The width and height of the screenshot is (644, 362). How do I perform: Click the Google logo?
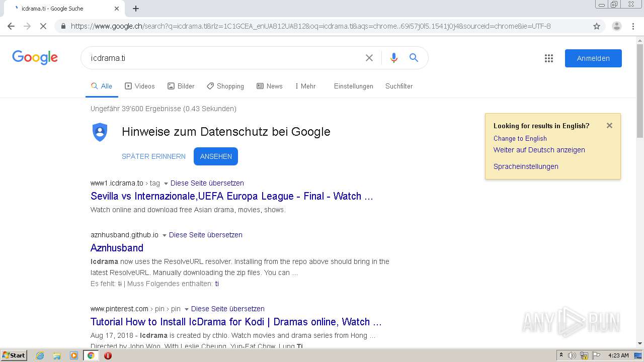pos(35,58)
